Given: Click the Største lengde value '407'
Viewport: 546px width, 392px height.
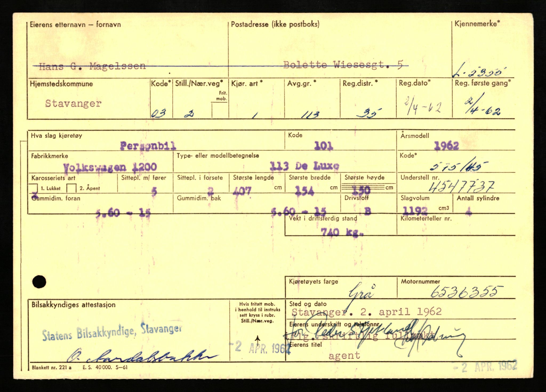Looking at the screenshot, I should 242,191.
